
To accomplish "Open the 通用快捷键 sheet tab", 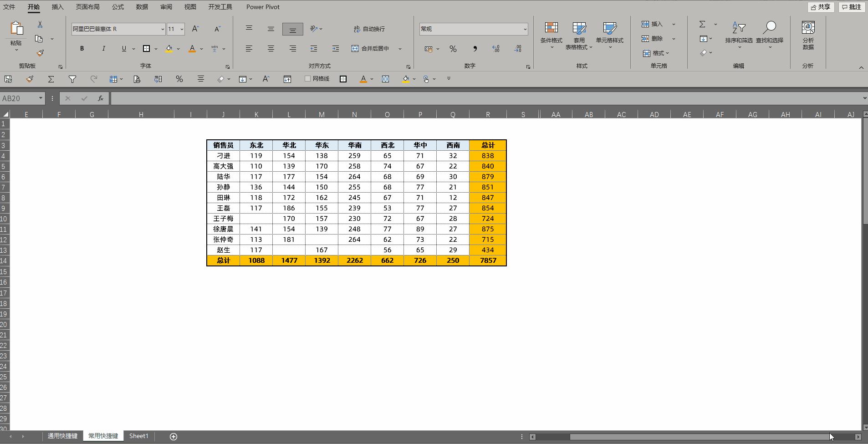I will pyautogui.click(x=63, y=436).
